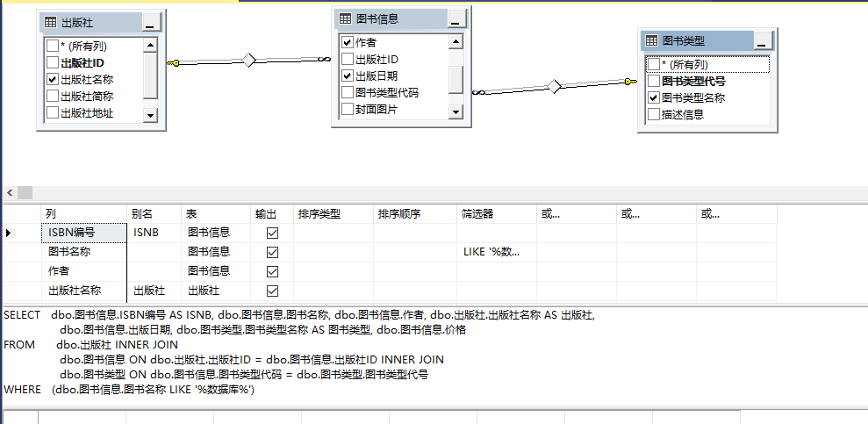Click the 图书信息 table grid icon
This screenshot has height=424, width=868.
point(345,18)
